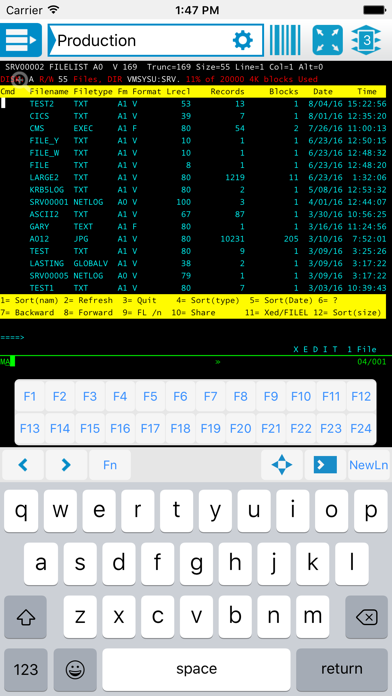Tap the F7 function key
The width and height of the screenshot is (392, 696).
(210, 396)
